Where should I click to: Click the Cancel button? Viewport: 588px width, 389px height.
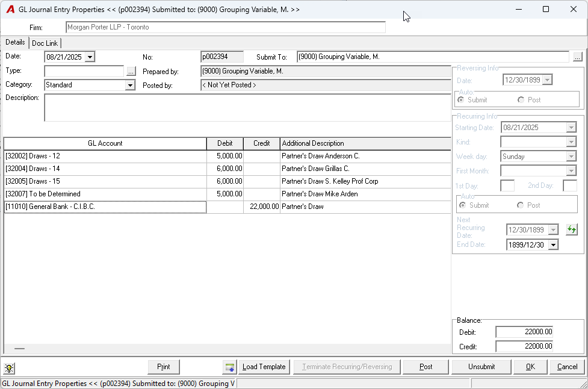tap(567, 367)
